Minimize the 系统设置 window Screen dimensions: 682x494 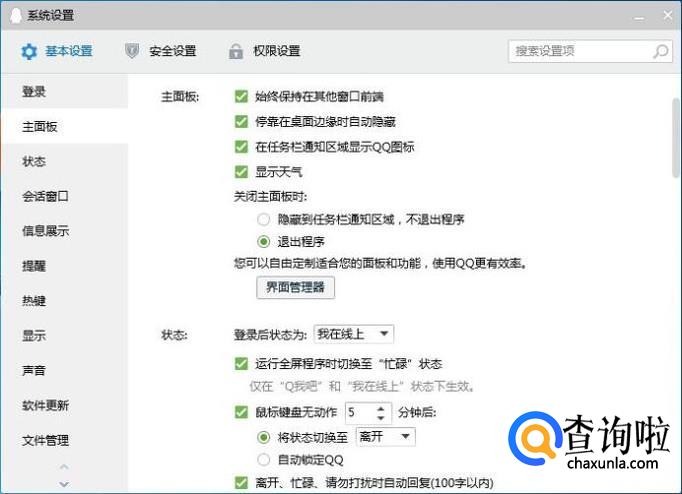[x=638, y=15]
